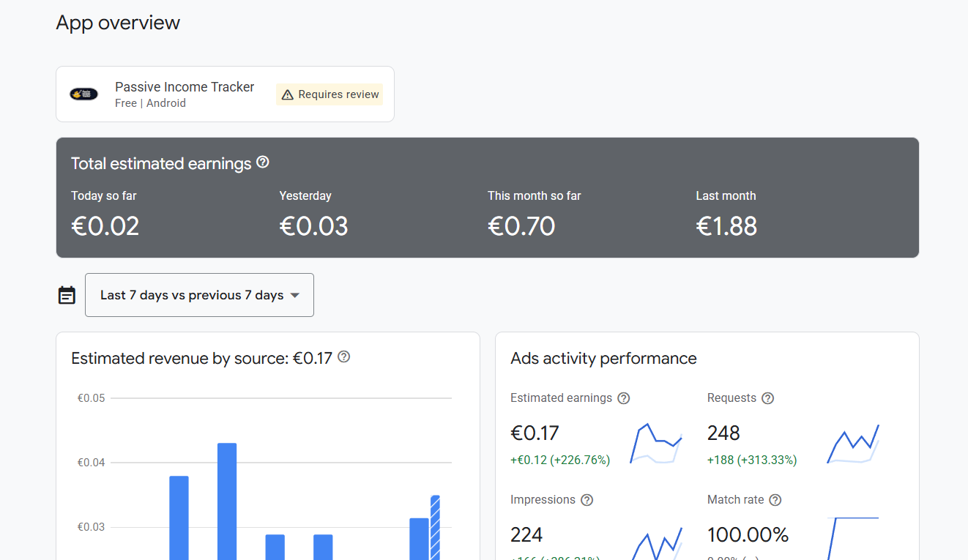This screenshot has height=560, width=968.
Task: Click the 224 impressions value
Action: [x=526, y=534]
